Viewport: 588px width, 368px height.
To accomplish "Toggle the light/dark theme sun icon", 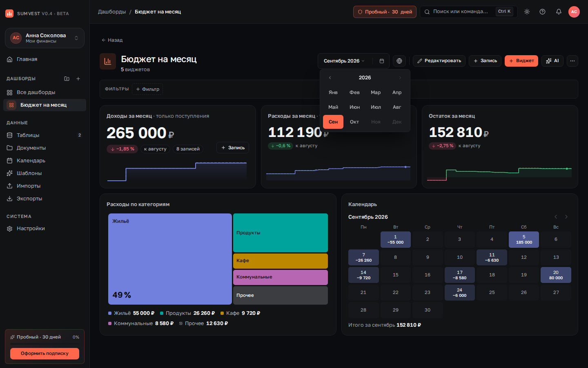I will (x=527, y=12).
